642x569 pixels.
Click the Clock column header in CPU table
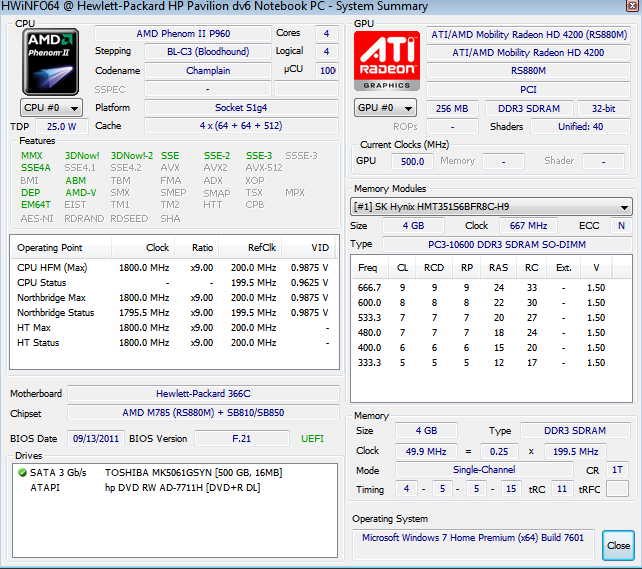click(143, 248)
